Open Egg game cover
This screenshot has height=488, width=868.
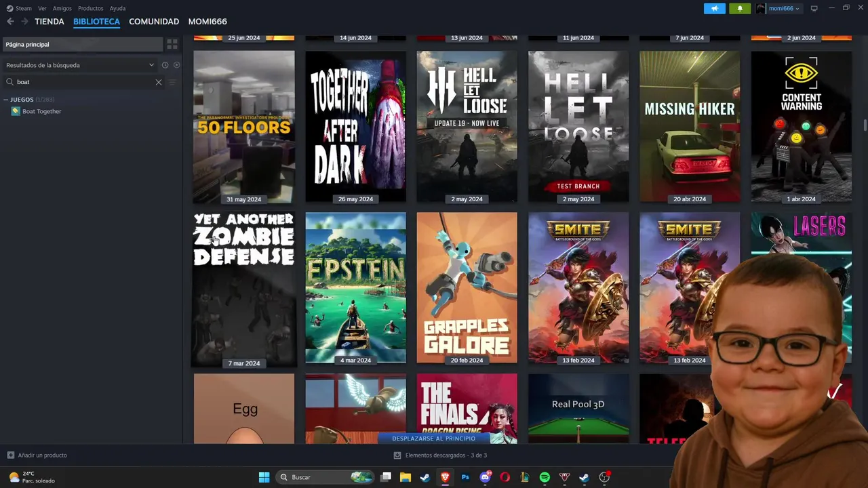pyautogui.click(x=244, y=409)
